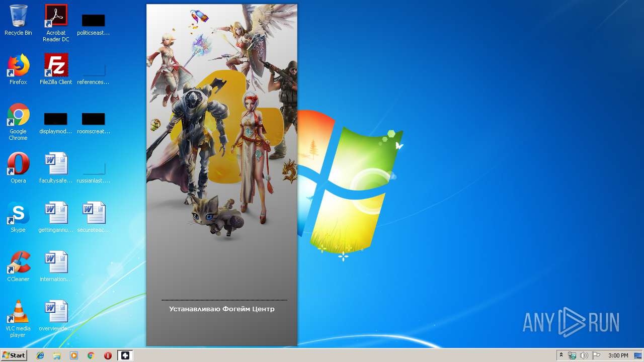644x362 pixels.
Task: Select the references desktop file
Action: click(94, 72)
